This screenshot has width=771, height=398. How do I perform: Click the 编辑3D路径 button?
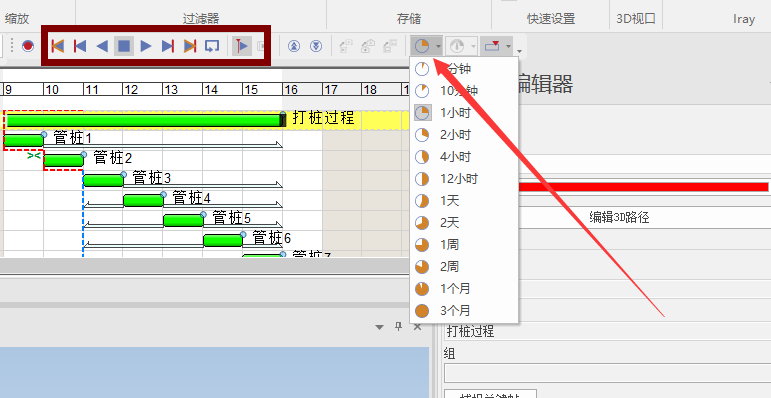pos(620,218)
